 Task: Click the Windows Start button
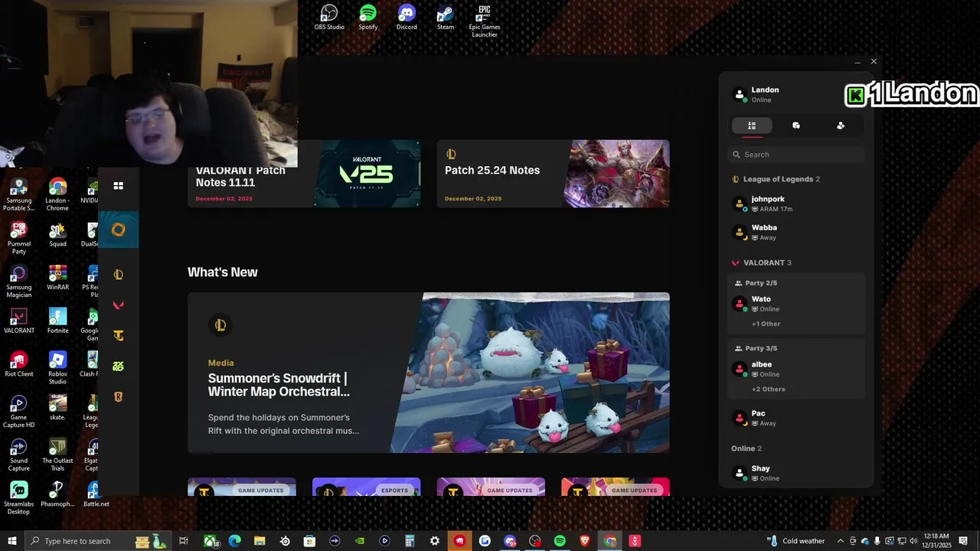[x=11, y=541]
